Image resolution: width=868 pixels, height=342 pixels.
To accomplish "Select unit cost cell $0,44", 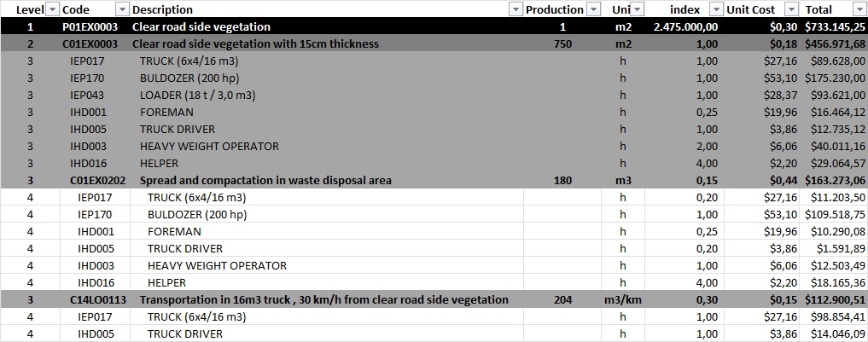I will point(785,181).
